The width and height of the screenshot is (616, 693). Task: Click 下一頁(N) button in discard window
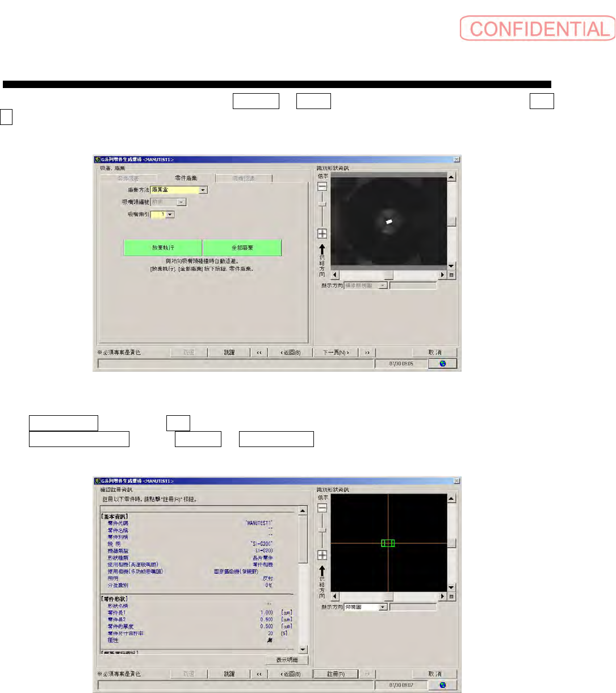click(x=336, y=353)
